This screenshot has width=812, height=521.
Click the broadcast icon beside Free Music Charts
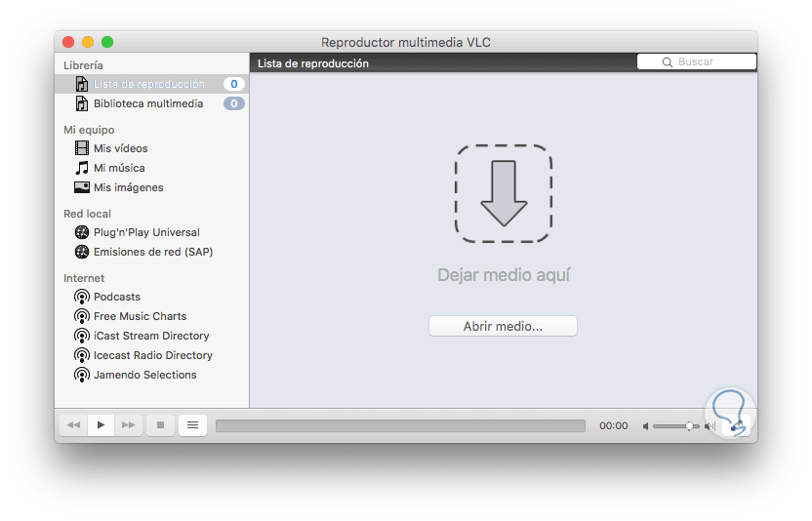(x=82, y=316)
